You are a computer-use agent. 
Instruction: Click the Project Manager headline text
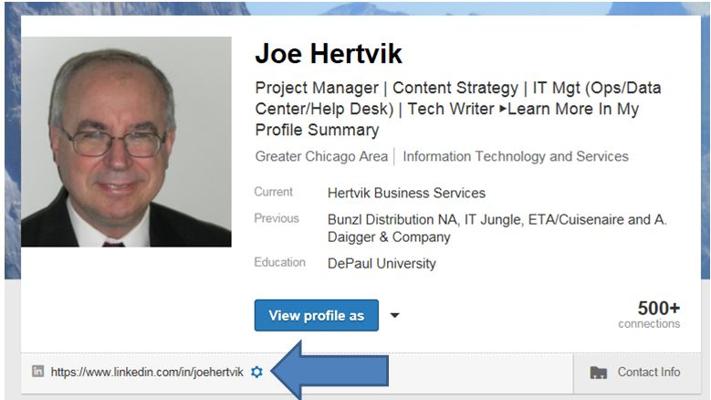[317, 88]
